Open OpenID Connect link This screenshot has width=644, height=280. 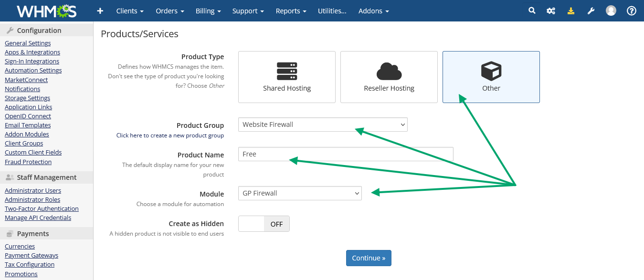pyautogui.click(x=28, y=116)
